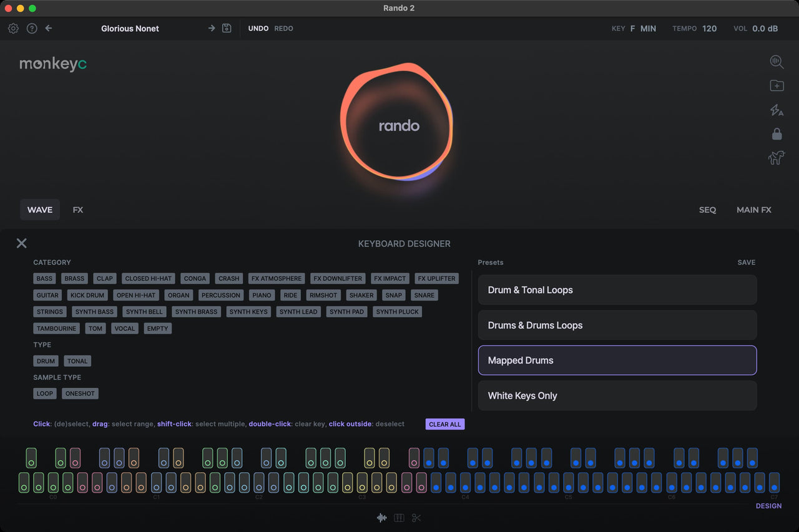The image size is (799, 532).
Task: Open the SEQ tab
Action: coord(707,210)
